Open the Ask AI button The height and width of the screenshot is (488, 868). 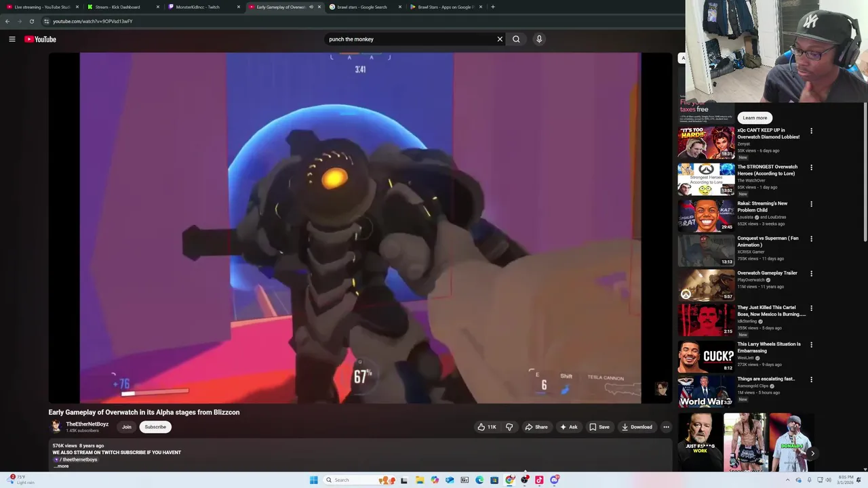[568, 427]
